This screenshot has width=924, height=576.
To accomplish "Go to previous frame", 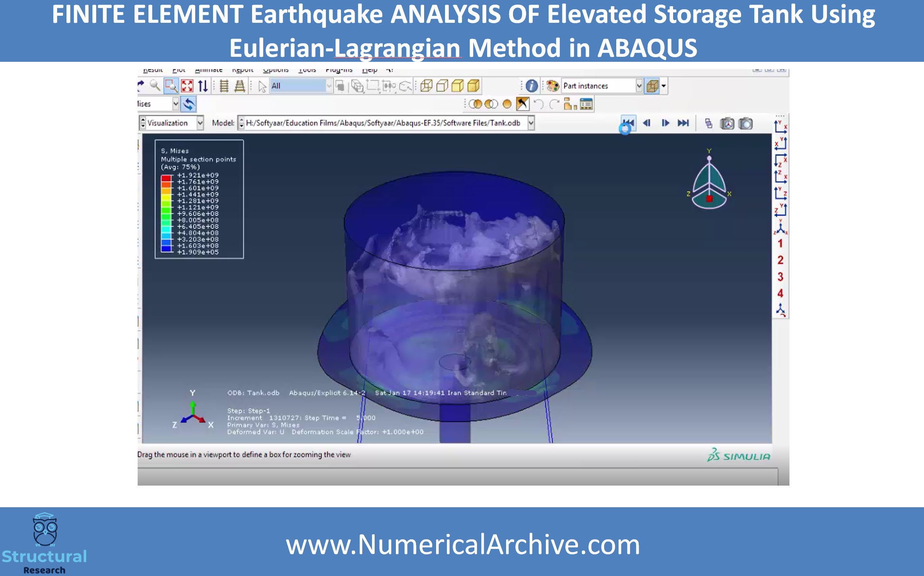I will 646,123.
